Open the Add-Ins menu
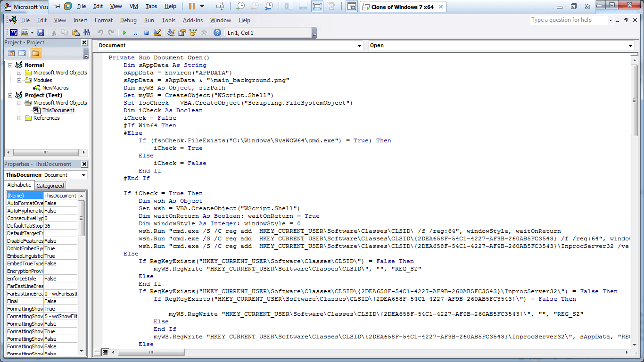644x362 pixels. coord(193,20)
